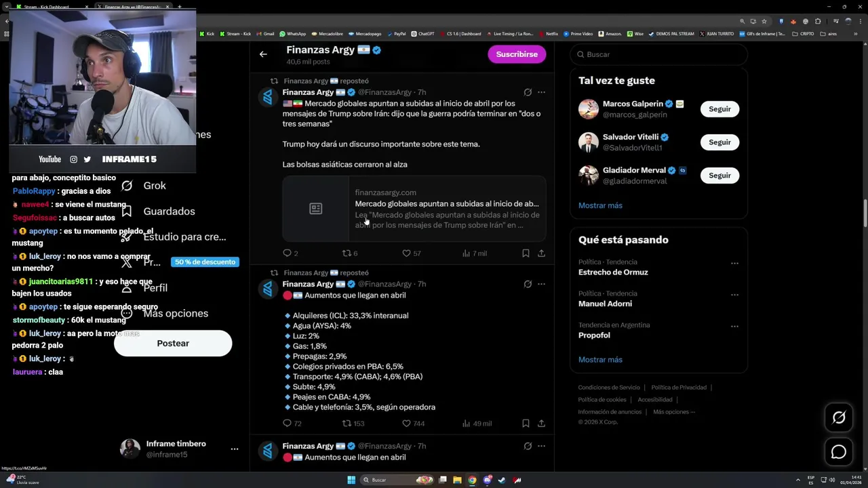Screen dimensions: 868x488
Task: Open the Grok floating button
Action: (839, 418)
